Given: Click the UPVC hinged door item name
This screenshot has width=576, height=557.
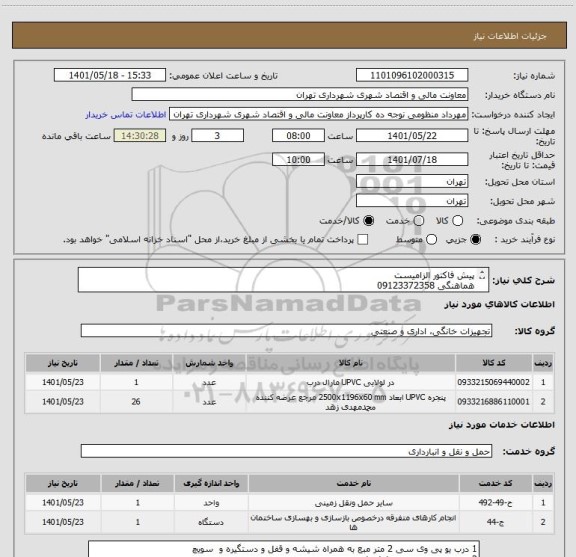Looking at the screenshot, I should 350,382.
